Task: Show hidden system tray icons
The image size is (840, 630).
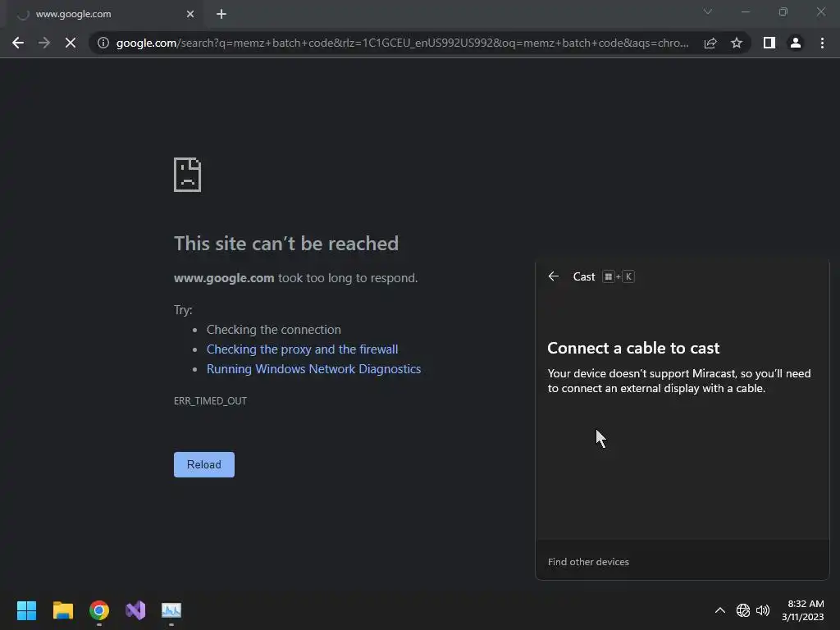Action: tap(720, 610)
